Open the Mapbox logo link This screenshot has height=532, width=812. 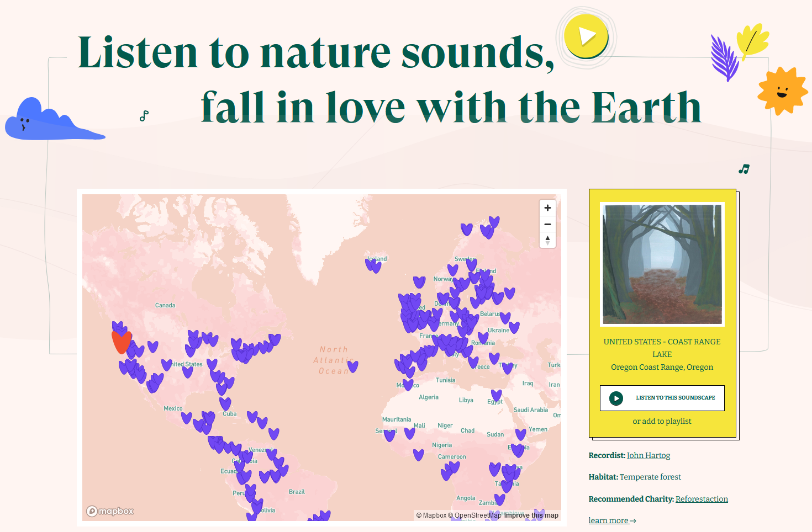pyautogui.click(x=110, y=511)
